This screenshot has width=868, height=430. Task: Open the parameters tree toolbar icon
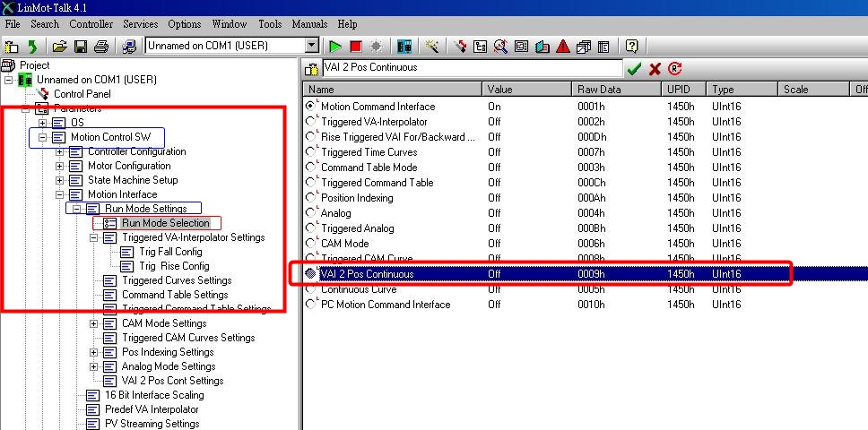tap(480, 47)
